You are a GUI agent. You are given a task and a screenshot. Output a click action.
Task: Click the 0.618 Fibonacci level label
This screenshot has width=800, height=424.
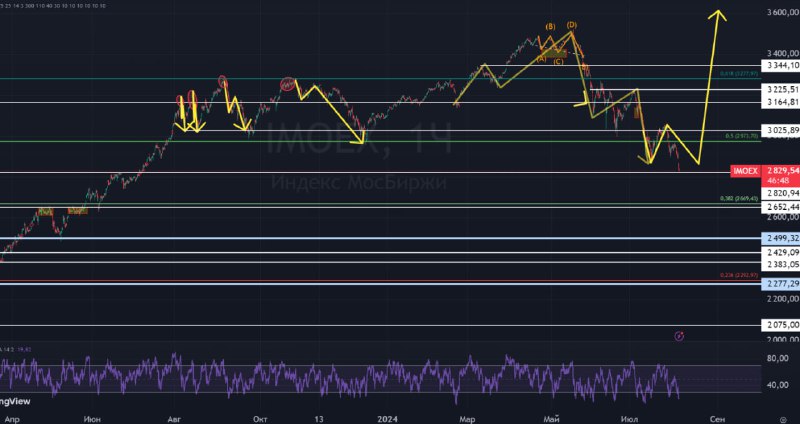pos(739,74)
